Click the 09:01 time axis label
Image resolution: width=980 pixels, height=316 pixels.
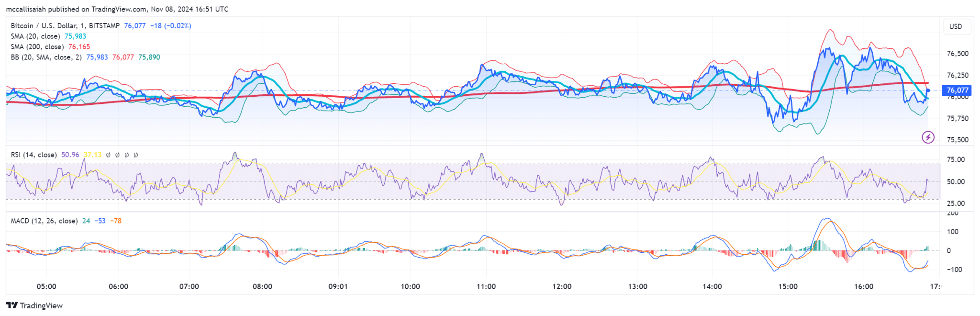(338, 286)
